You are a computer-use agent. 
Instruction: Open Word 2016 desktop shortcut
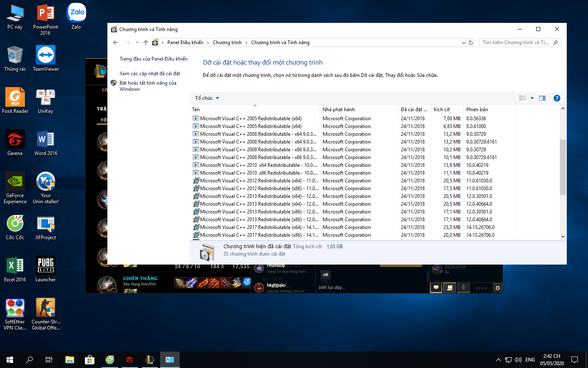point(46,143)
